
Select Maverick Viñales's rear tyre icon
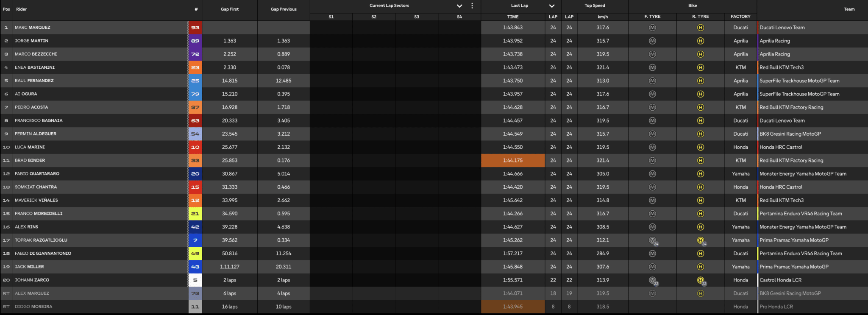[x=701, y=201]
